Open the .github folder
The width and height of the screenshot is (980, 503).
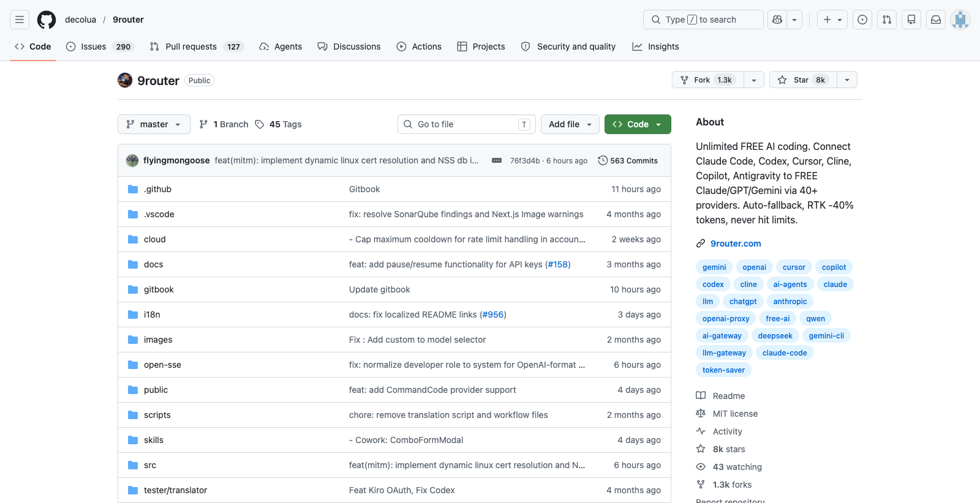click(x=157, y=189)
